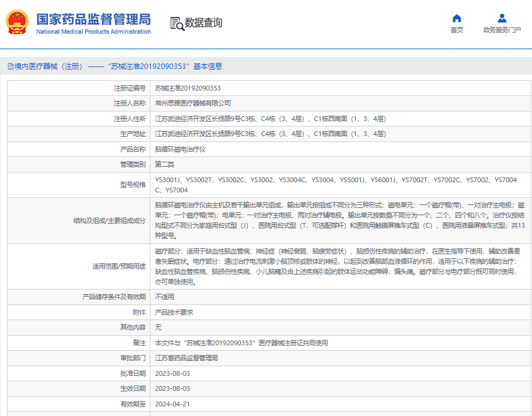The width and height of the screenshot is (532, 416).
Task: Click the 产品储存条件及有效期 label
Action: [x=114, y=297]
